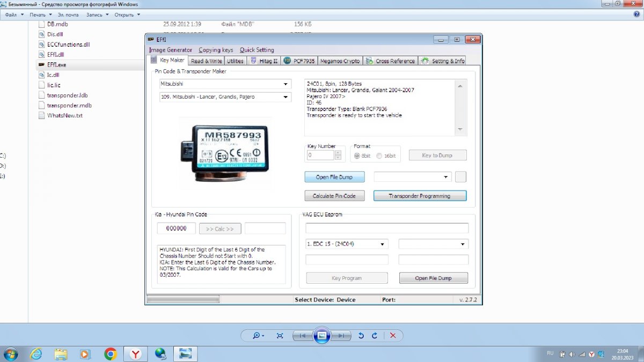Select EFfl.exe in the file list
The width and height of the screenshot is (644, 362).
pyautogui.click(x=56, y=64)
